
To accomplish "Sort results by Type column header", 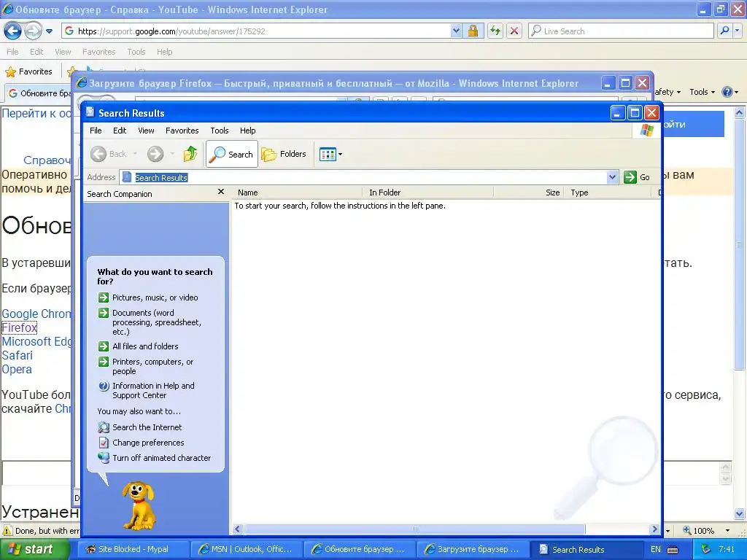I will click(x=608, y=192).
